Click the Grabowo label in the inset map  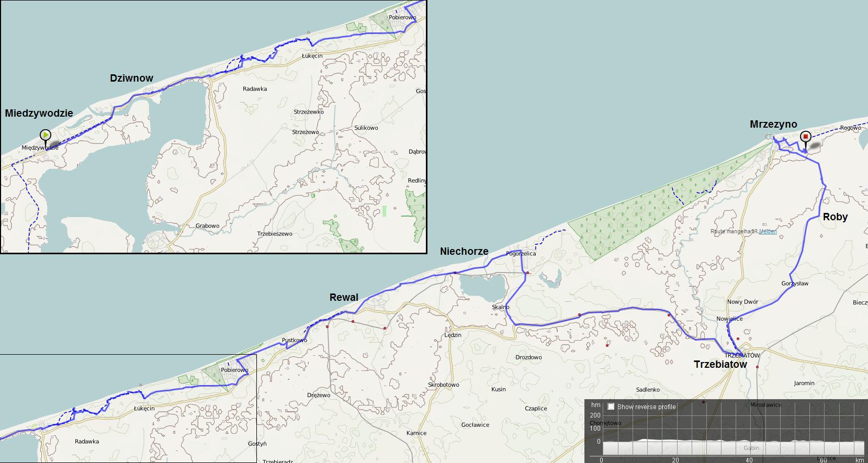pos(208,226)
